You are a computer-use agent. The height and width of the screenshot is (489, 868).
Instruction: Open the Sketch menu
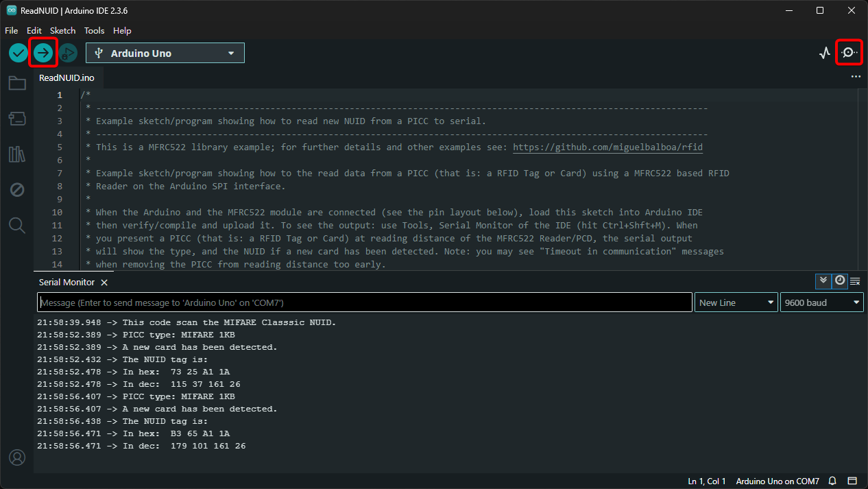pyautogui.click(x=62, y=30)
